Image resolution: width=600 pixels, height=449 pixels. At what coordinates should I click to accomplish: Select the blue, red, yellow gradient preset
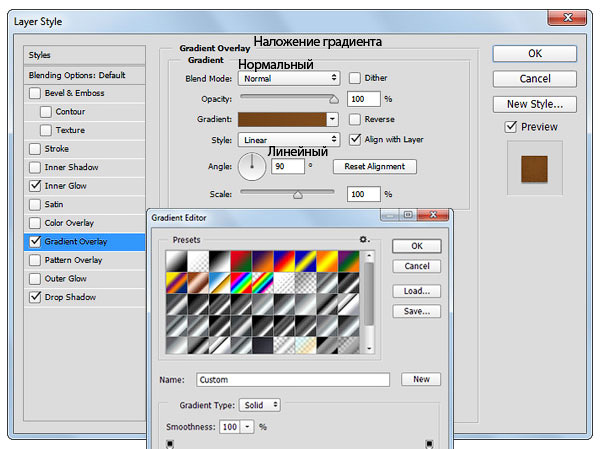(x=284, y=261)
